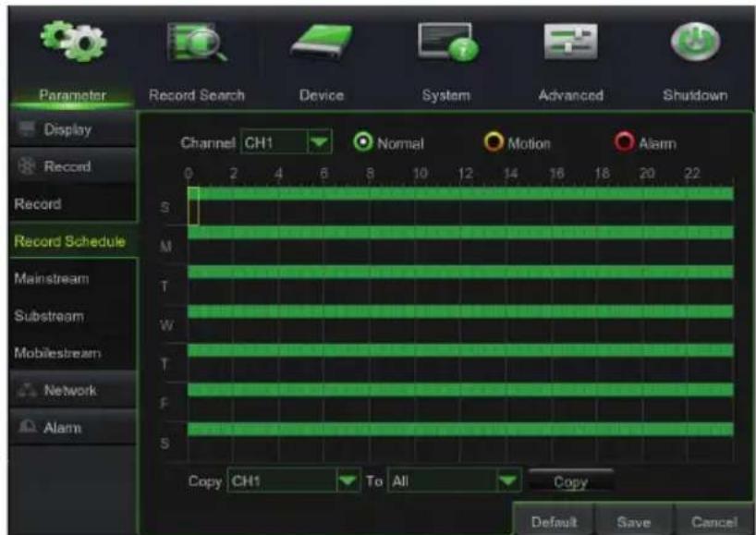Open the Record section header in sidebar
This screenshot has height=535, width=756.
click(72, 166)
